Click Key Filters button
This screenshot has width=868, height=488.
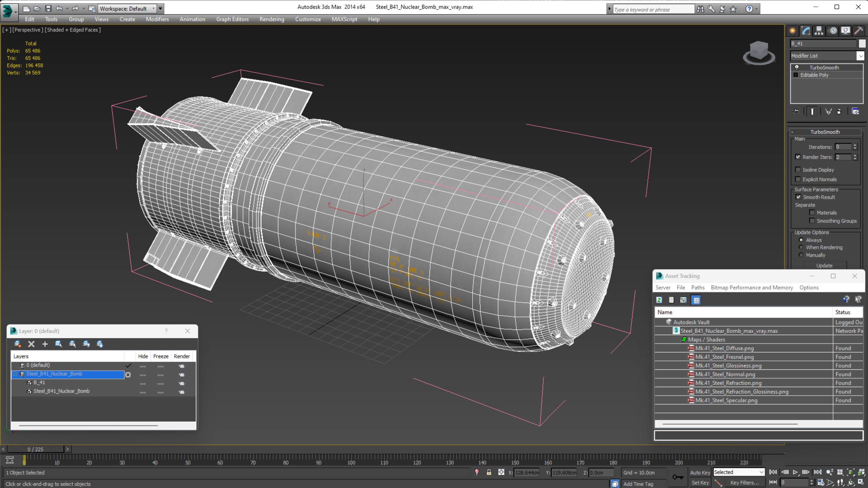744,482
